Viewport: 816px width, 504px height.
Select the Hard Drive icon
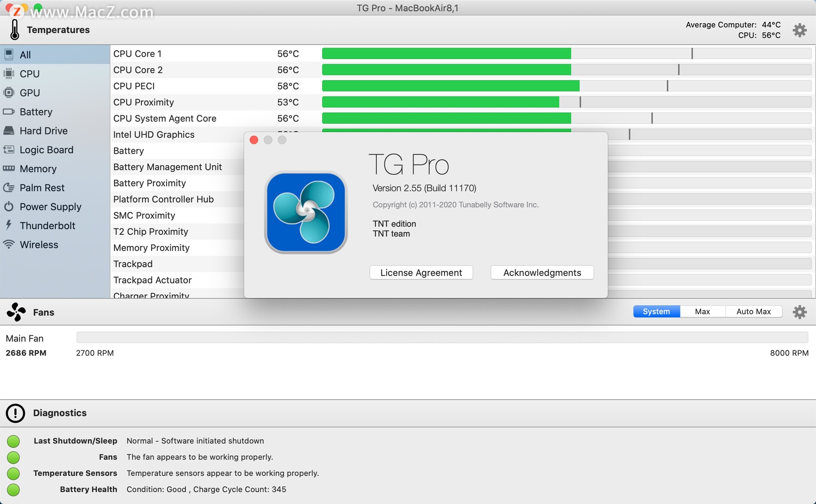point(8,131)
